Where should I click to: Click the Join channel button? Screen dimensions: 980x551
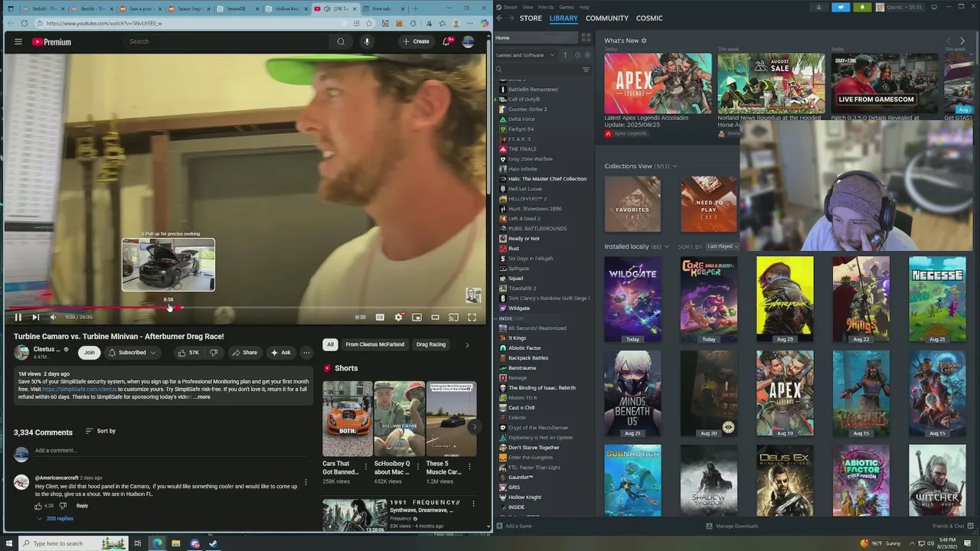90,352
